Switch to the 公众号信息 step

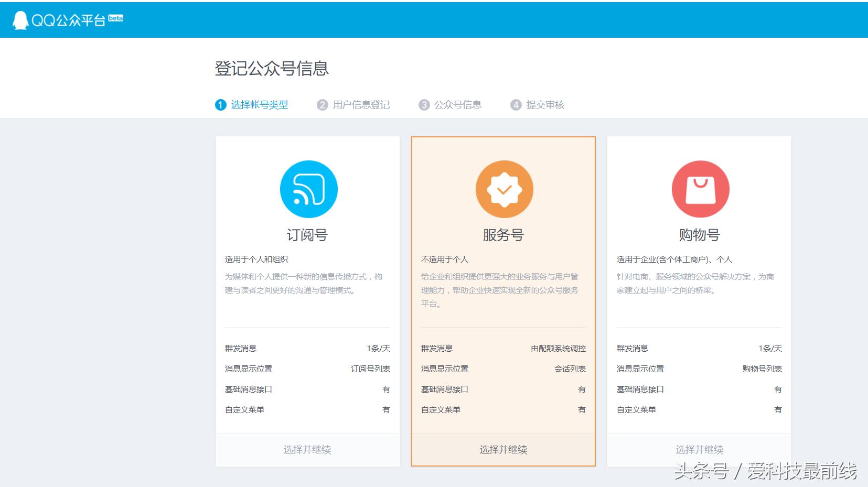pos(457,104)
